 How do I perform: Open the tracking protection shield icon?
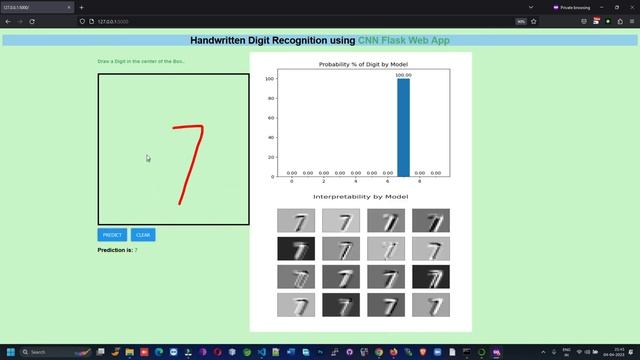pyautogui.click(x=82, y=21)
